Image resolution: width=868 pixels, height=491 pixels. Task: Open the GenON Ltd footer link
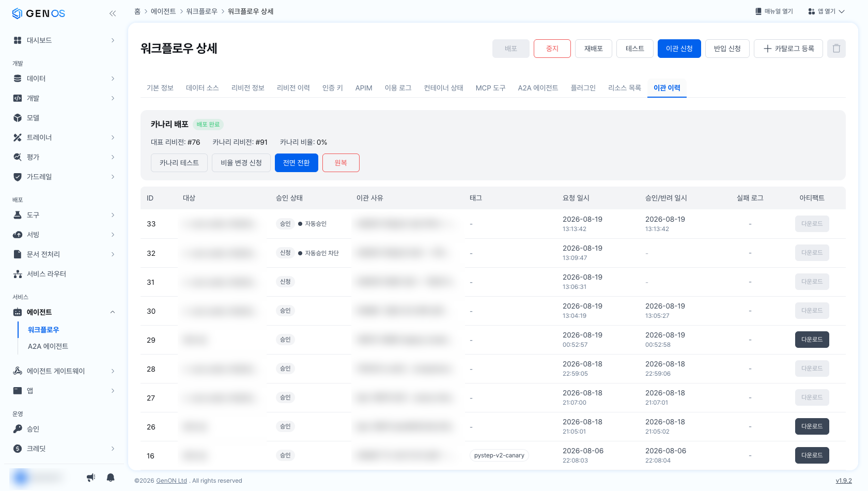tap(172, 481)
